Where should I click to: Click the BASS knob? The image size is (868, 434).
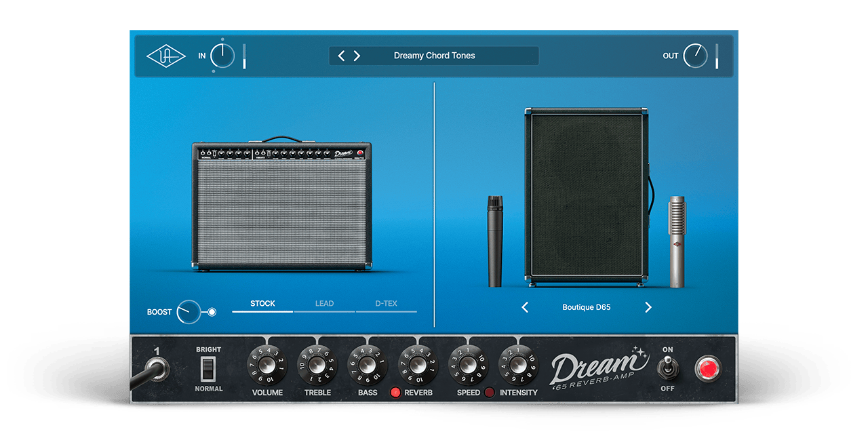pyautogui.click(x=368, y=365)
